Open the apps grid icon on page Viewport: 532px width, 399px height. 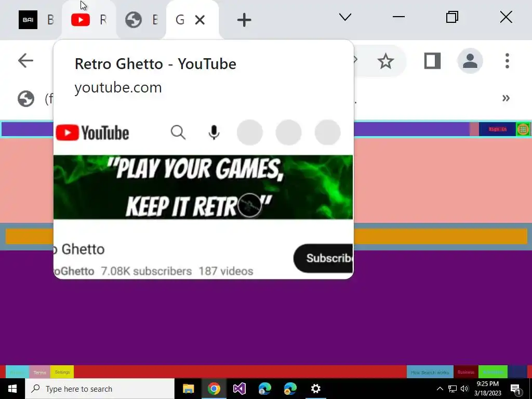coord(523,129)
